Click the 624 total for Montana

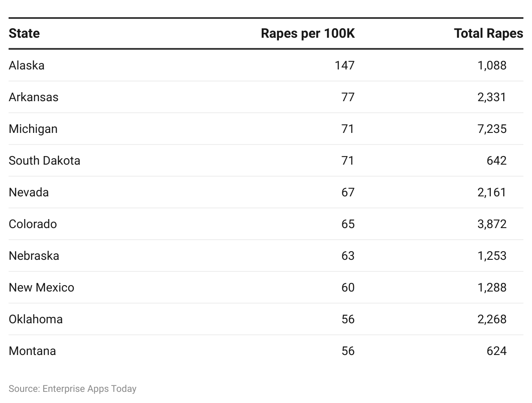tap(497, 351)
